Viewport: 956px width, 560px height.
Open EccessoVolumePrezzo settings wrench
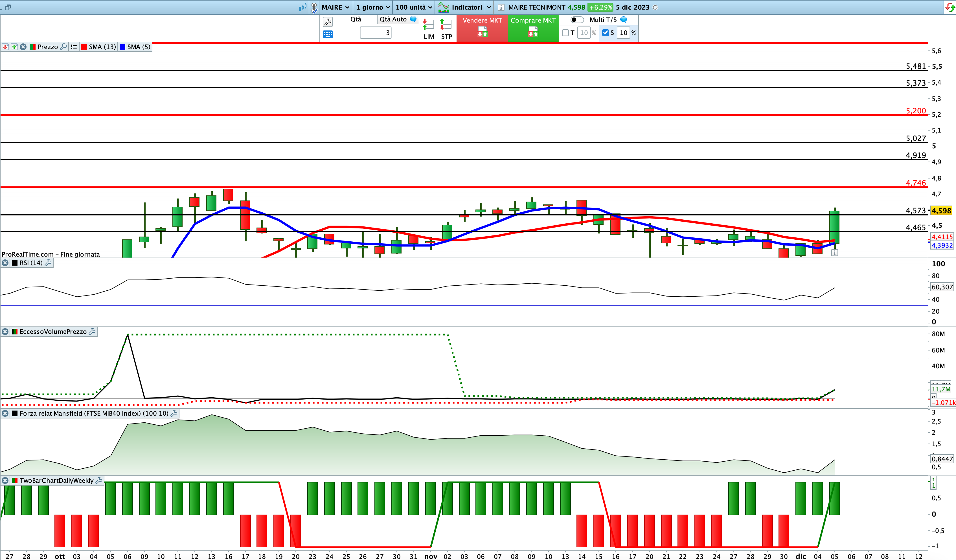92,331
